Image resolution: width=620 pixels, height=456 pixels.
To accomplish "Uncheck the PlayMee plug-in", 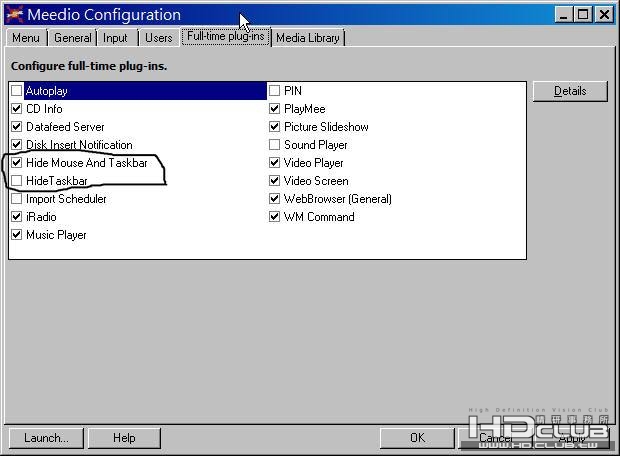I will (x=274, y=109).
